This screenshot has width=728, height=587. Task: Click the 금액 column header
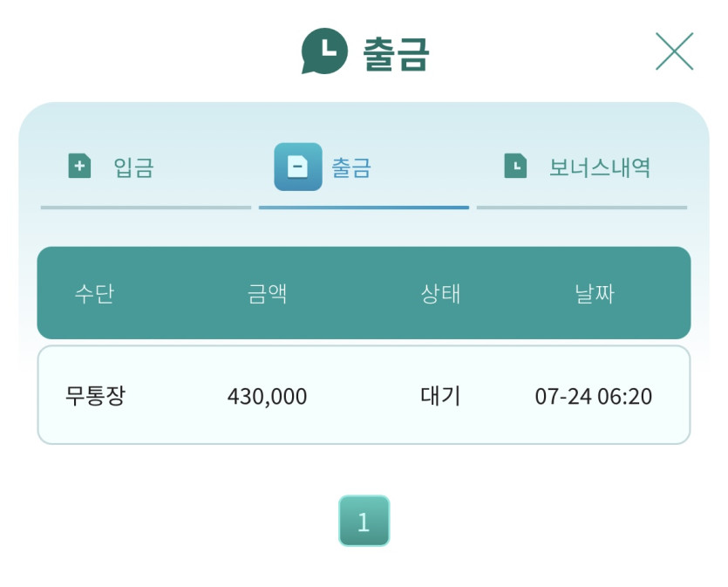pos(267,293)
